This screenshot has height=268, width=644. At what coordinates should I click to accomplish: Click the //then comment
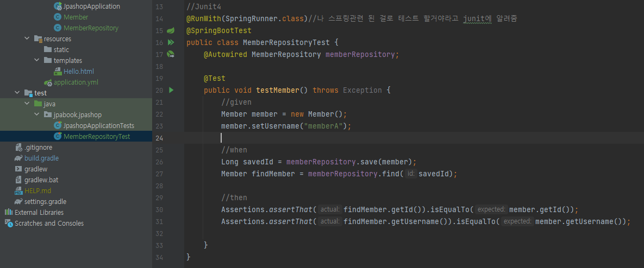pos(234,197)
